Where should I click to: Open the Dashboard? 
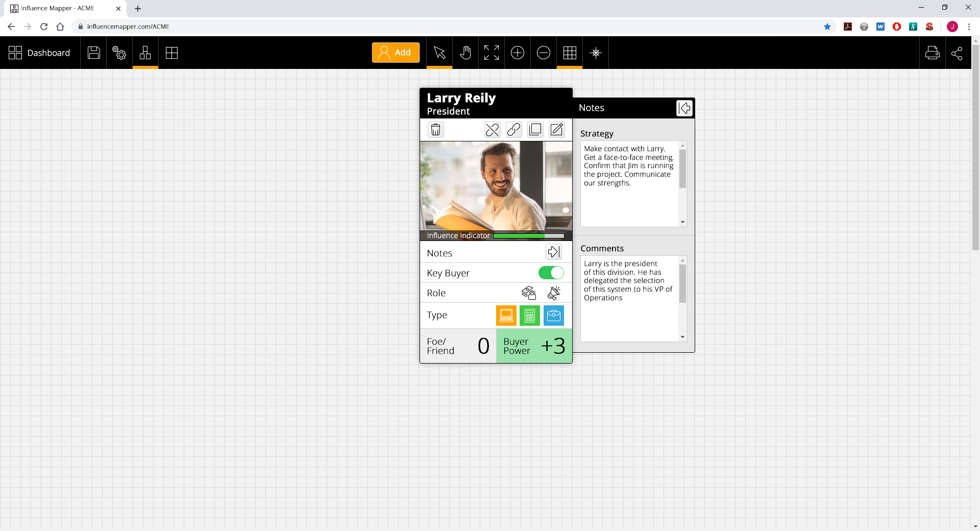coord(39,53)
